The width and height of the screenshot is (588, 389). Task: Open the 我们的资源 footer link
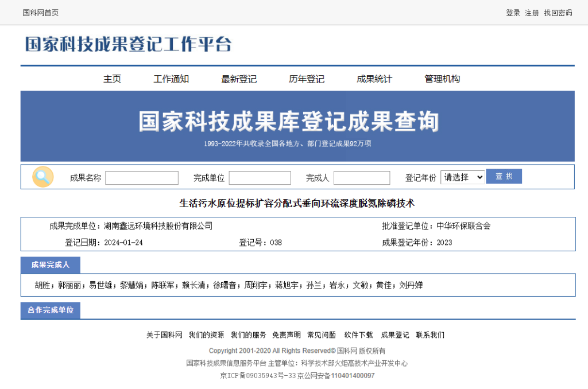206,335
